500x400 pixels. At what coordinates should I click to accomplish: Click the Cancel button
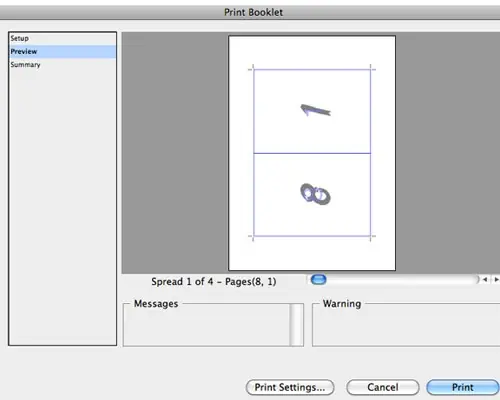point(383,387)
